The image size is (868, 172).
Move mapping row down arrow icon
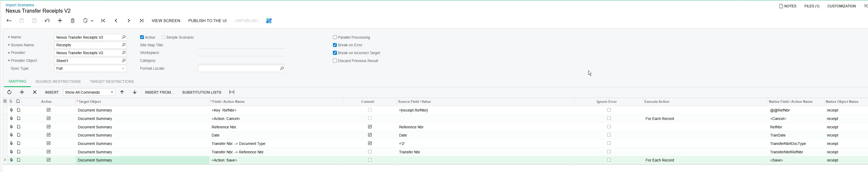pos(135,92)
